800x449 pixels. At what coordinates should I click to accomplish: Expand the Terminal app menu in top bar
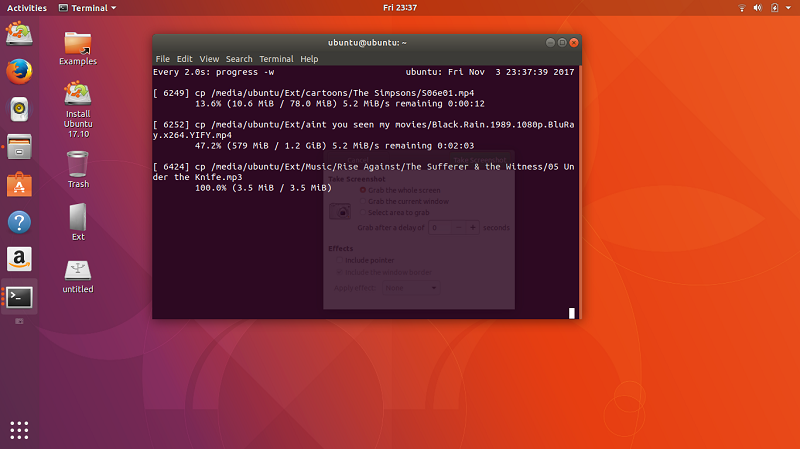(87, 7)
